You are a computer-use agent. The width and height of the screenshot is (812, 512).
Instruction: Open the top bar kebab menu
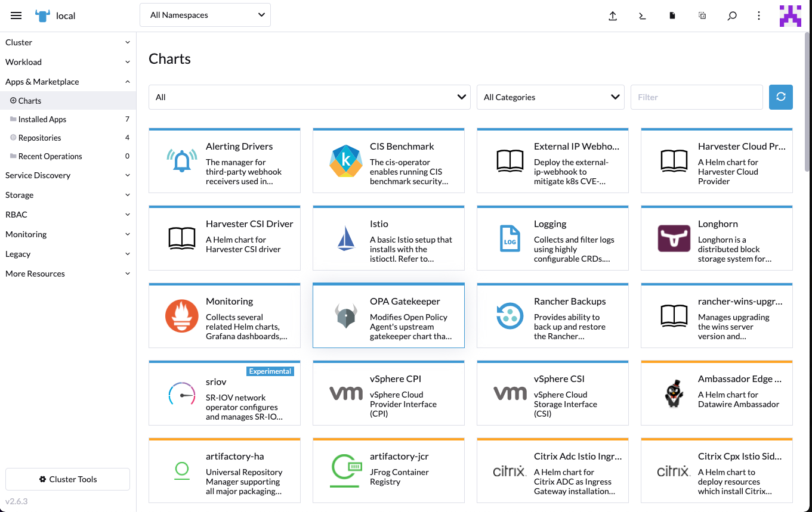(758, 15)
